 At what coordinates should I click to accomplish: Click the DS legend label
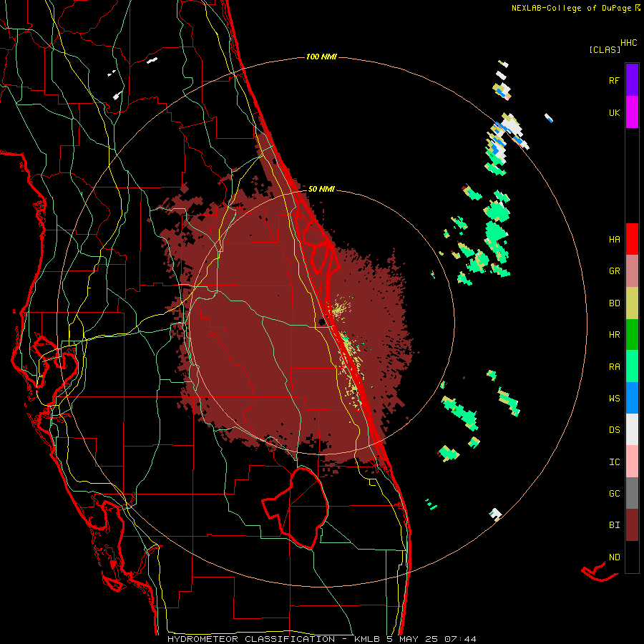tap(614, 430)
